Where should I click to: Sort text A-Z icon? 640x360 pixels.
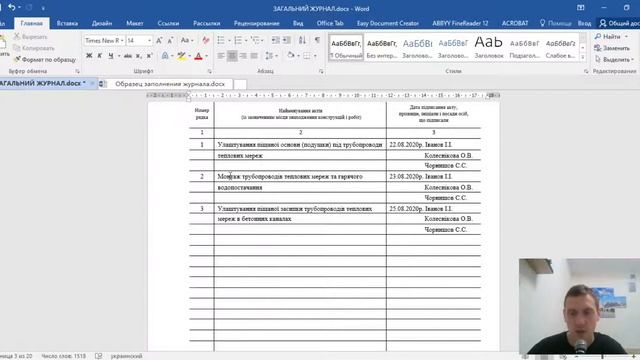tap(302, 40)
